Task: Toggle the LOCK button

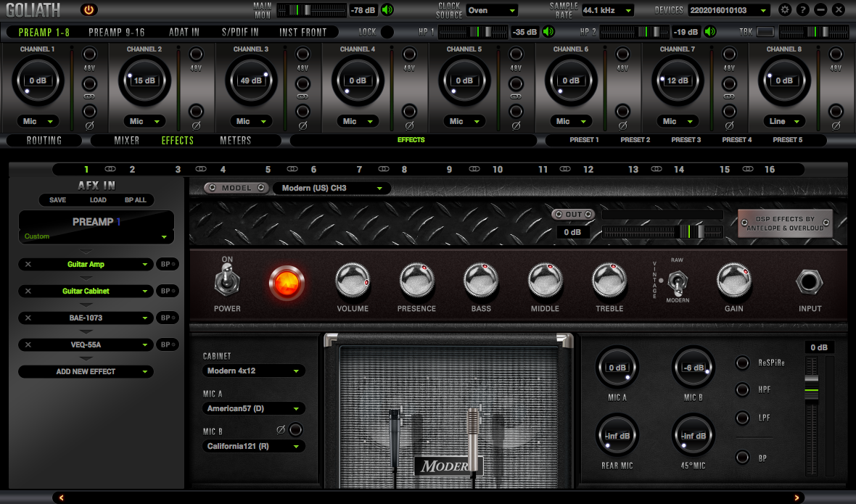Action: coord(387,32)
